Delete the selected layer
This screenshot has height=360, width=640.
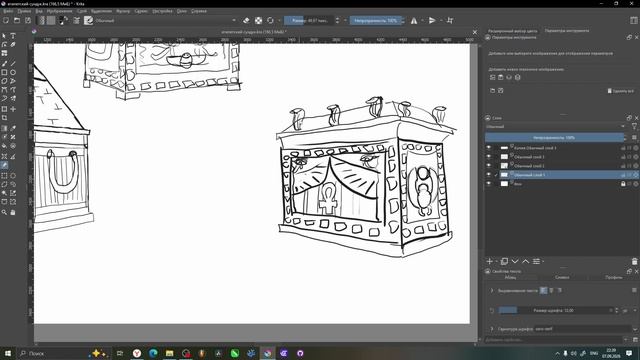click(634, 261)
